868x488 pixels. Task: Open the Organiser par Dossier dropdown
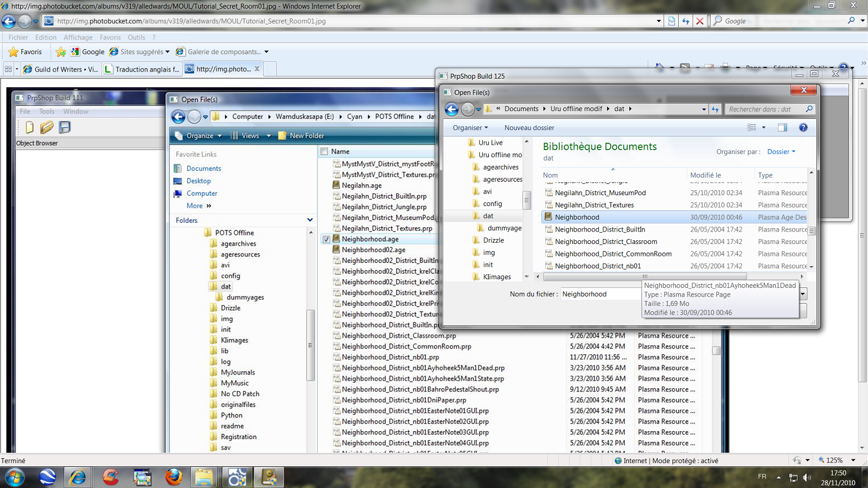(x=781, y=152)
